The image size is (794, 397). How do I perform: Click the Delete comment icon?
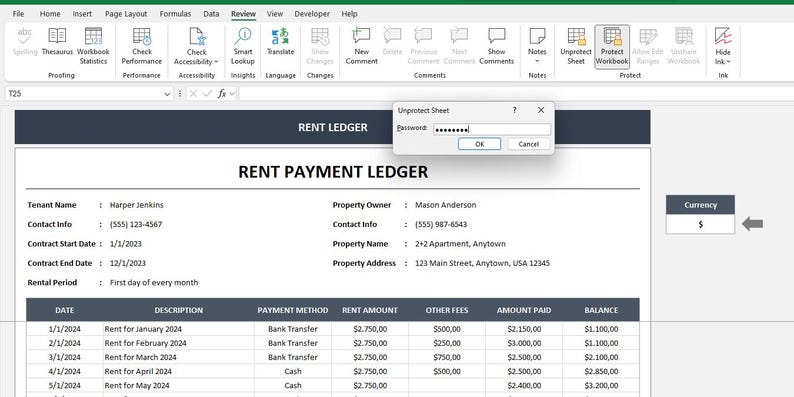(392, 43)
